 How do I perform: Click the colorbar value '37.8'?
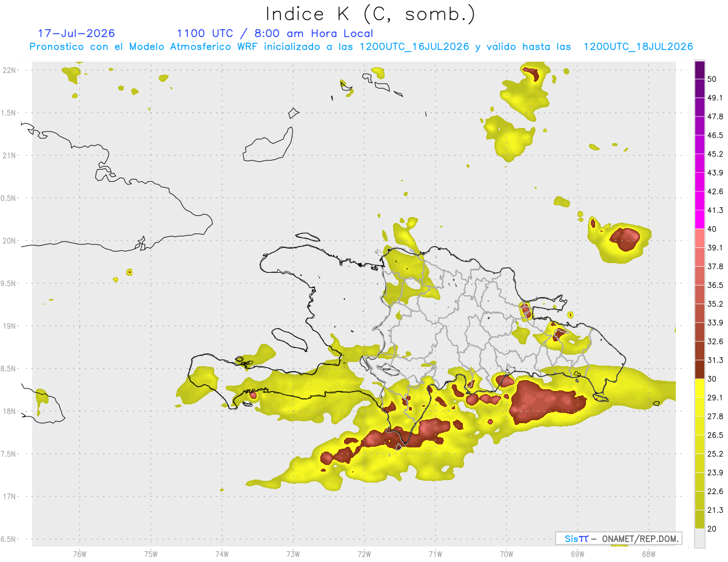[x=715, y=266]
